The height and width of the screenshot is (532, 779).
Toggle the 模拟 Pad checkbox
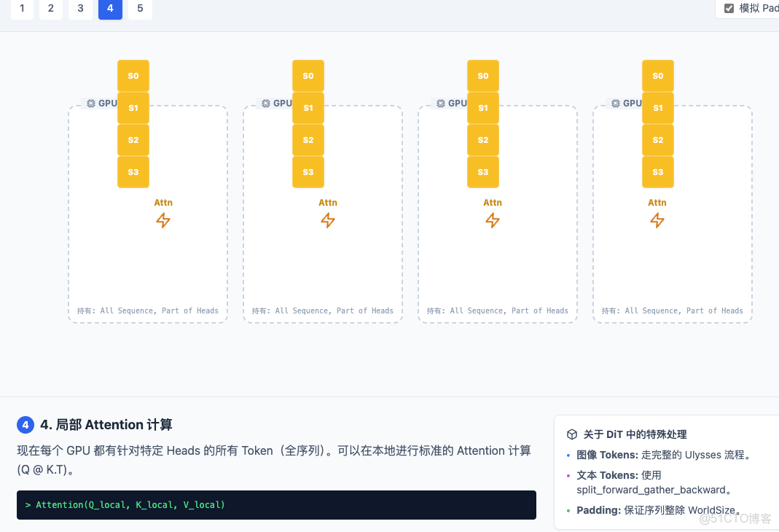[729, 9]
